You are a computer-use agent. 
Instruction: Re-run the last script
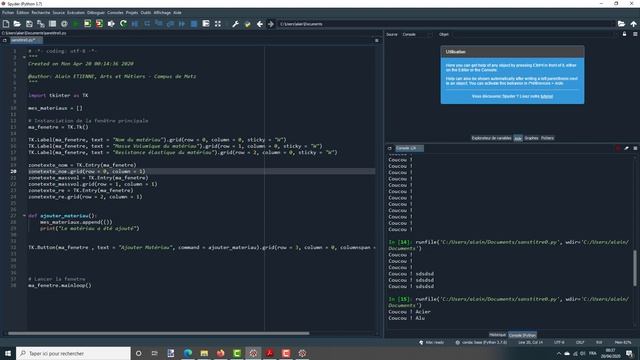click(123, 24)
